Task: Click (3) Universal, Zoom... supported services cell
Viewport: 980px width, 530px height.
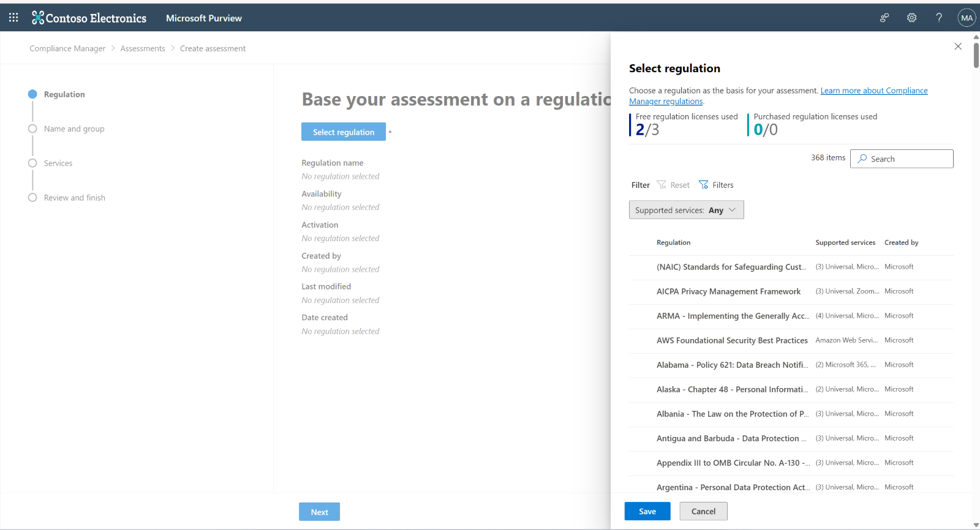Action: click(x=847, y=291)
